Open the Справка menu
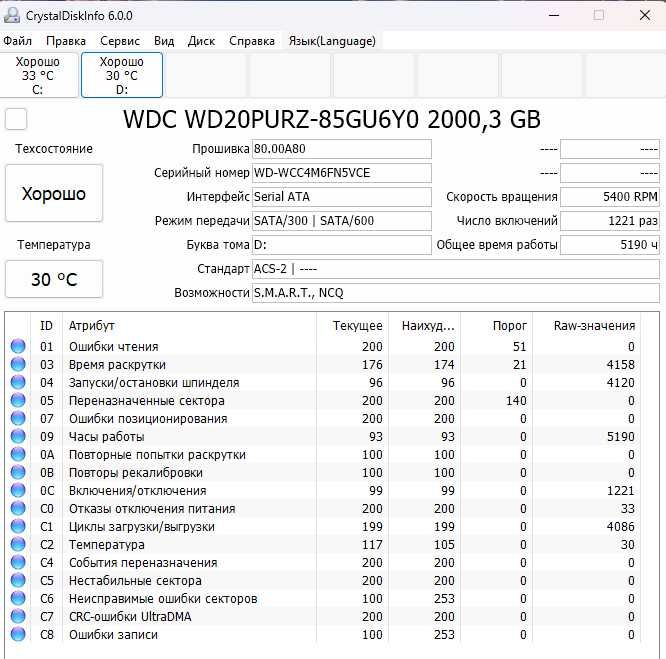The width and height of the screenshot is (666, 659). coord(252,41)
